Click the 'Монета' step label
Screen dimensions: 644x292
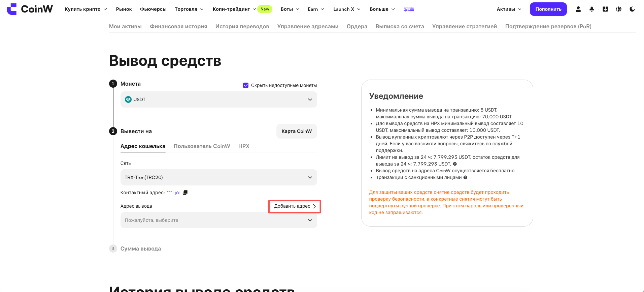coord(131,84)
